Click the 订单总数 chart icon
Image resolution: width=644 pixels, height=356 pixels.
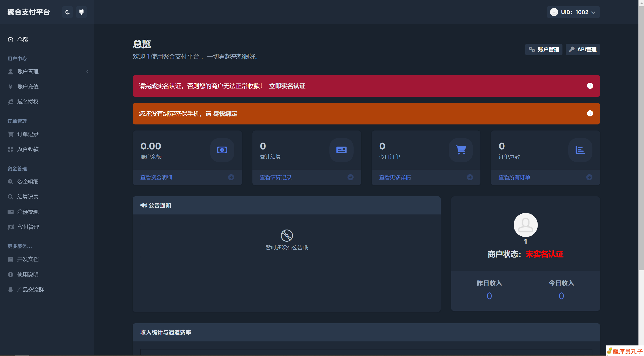click(580, 150)
